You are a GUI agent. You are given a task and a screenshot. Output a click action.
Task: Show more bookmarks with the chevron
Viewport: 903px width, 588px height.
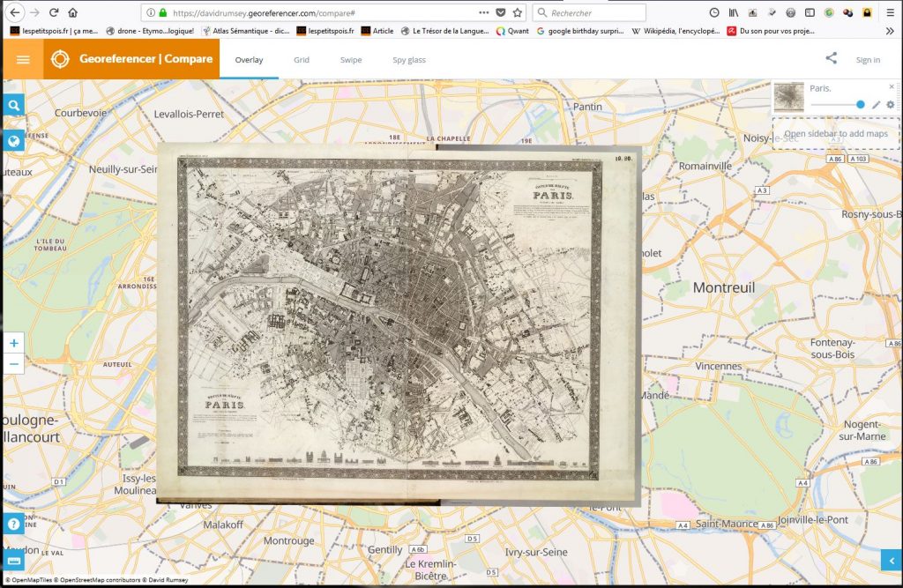[x=890, y=31]
